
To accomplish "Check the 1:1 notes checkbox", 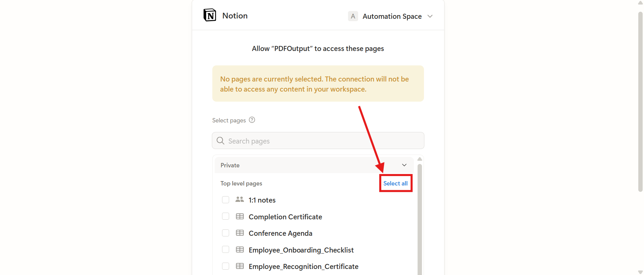I will pos(225,200).
